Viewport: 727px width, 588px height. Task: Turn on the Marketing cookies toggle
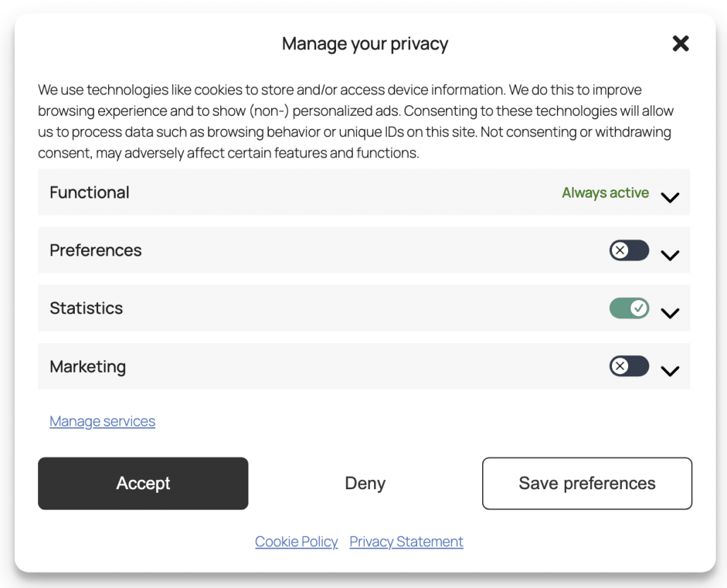coord(629,366)
